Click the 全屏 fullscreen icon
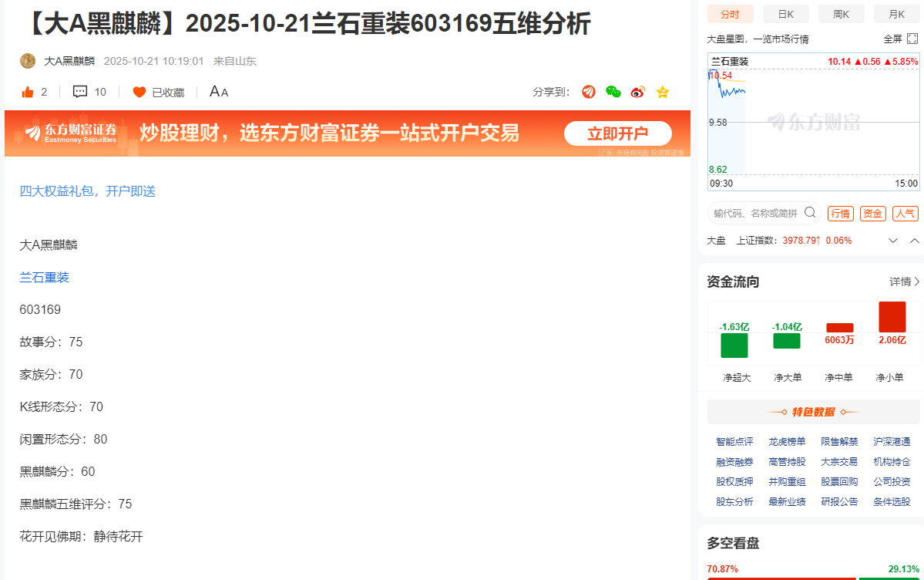 point(912,39)
